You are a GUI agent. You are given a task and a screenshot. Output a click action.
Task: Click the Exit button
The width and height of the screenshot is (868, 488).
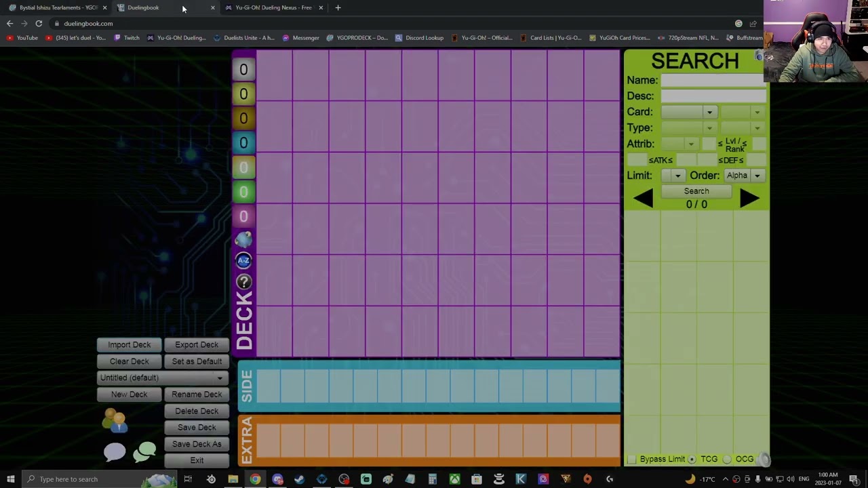click(197, 461)
